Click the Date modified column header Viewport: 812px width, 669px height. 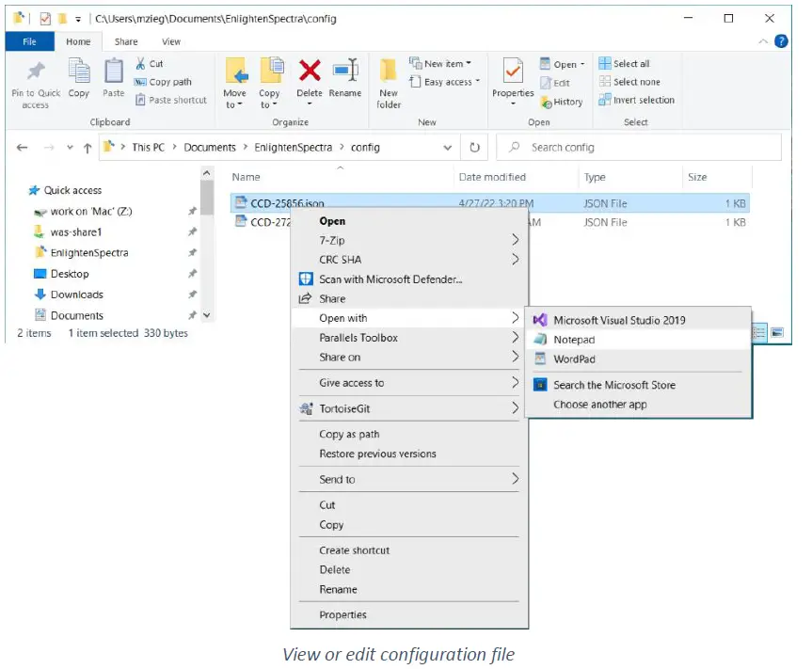click(491, 177)
